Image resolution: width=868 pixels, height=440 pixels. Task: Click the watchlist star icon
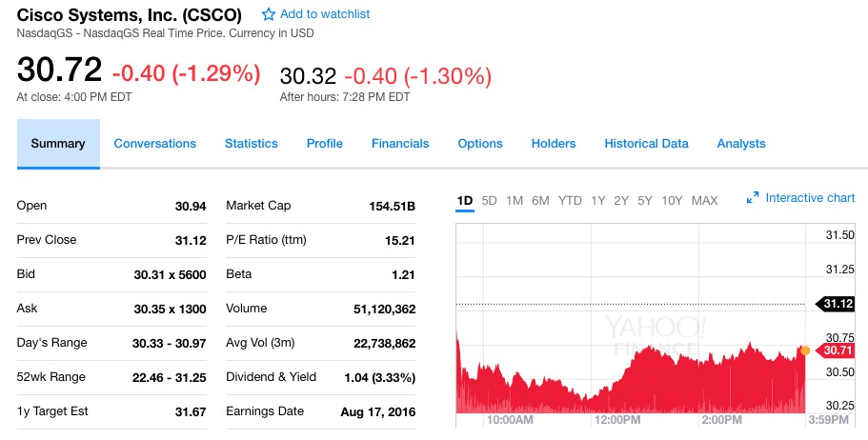coord(269,14)
